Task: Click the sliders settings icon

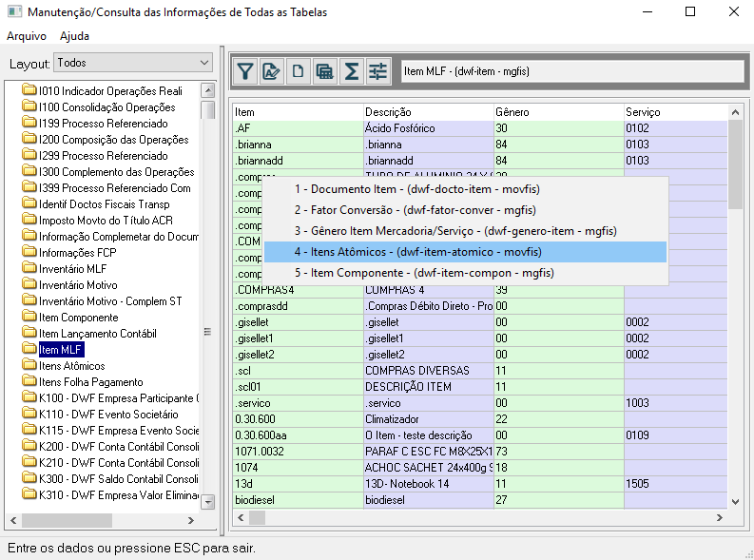Action: (x=377, y=71)
